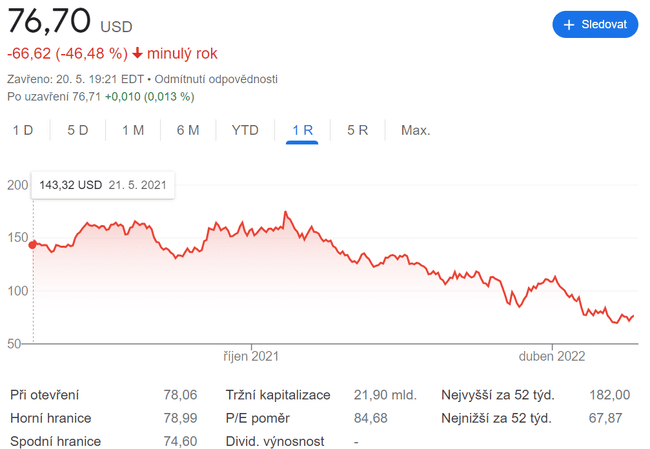Click the Nejvyšší za 52 týd. label
Image resolution: width=650 pixels, height=449 pixels.
click(x=497, y=395)
